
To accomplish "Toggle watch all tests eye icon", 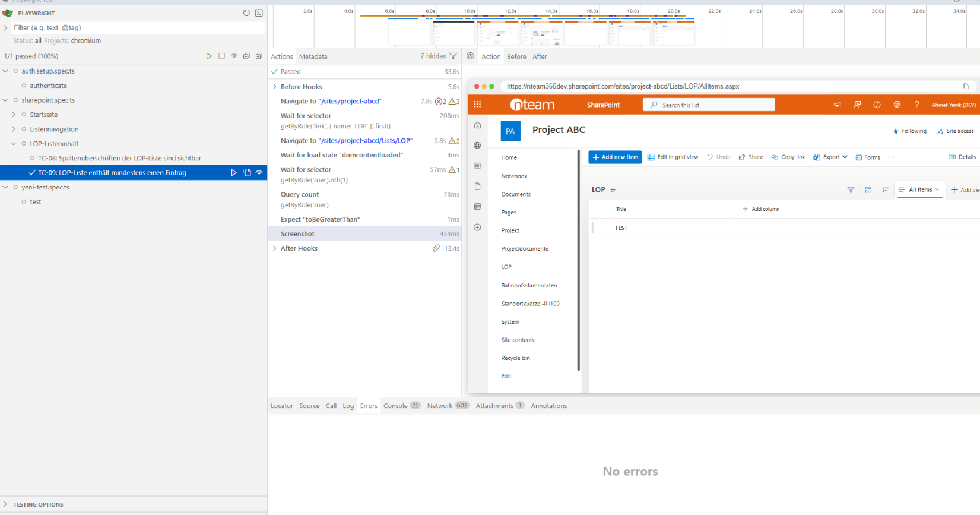I will point(234,56).
